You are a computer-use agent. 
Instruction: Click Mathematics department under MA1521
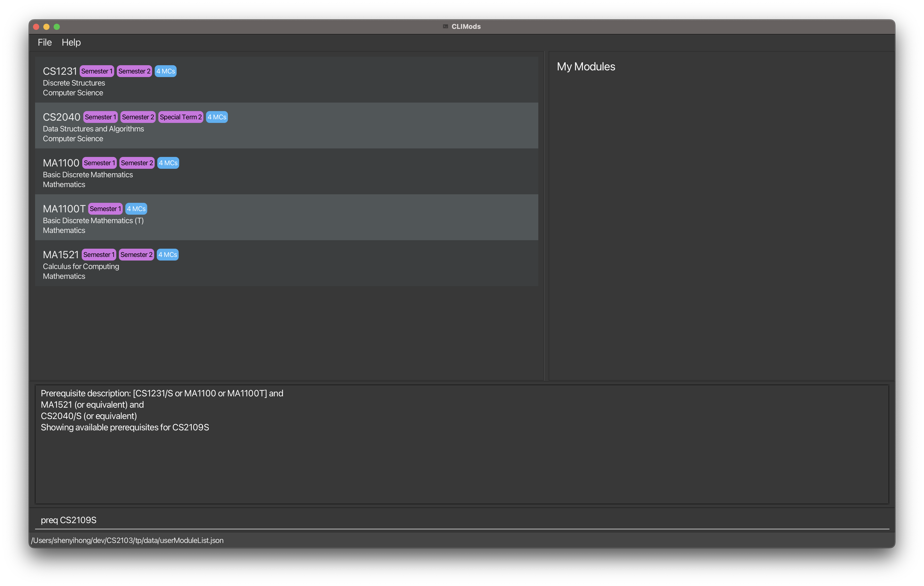click(64, 277)
